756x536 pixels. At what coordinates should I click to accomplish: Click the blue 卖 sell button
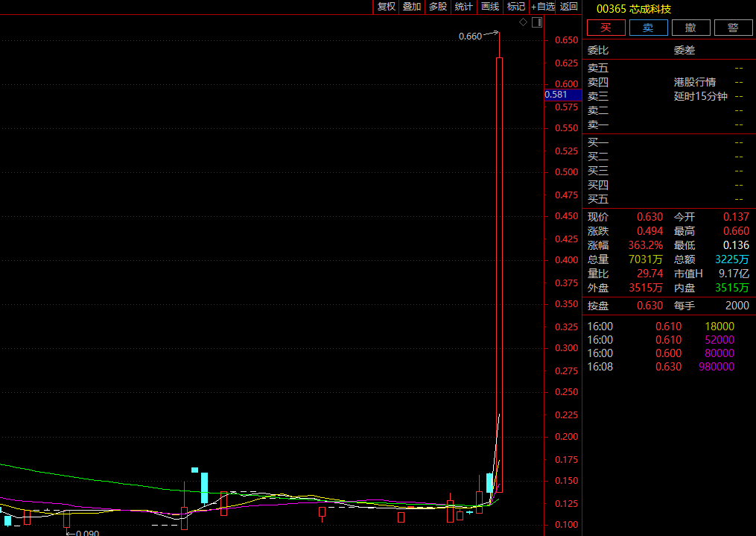point(649,28)
